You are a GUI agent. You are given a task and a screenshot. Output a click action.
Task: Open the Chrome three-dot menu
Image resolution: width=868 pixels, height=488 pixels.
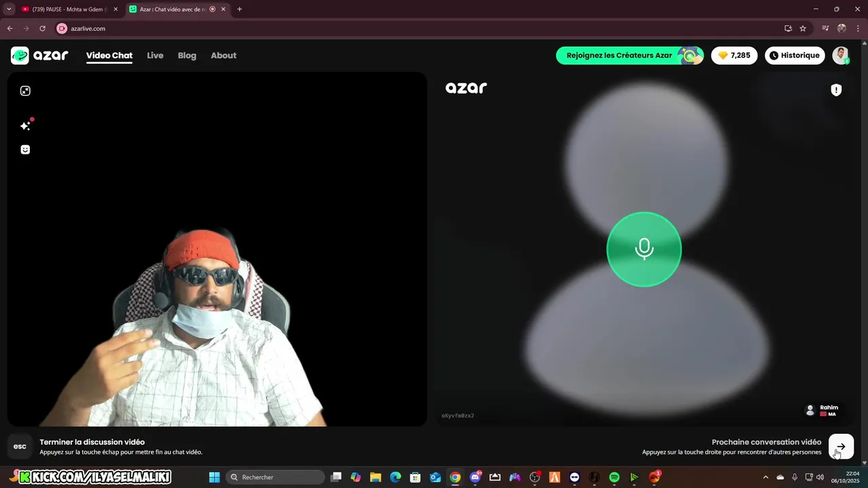[x=858, y=28]
